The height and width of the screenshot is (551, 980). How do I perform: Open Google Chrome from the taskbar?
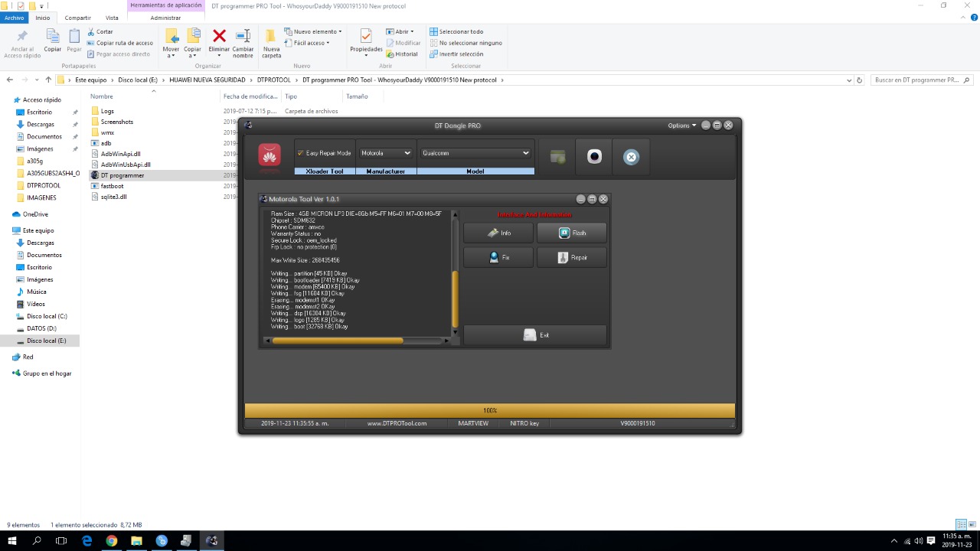tap(112, 540)
